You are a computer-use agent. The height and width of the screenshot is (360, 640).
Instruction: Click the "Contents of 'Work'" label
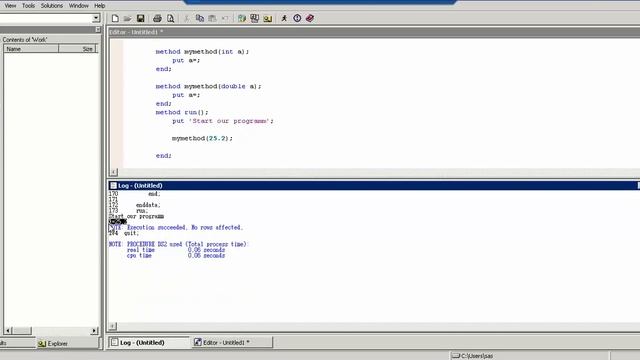(25, 40)
